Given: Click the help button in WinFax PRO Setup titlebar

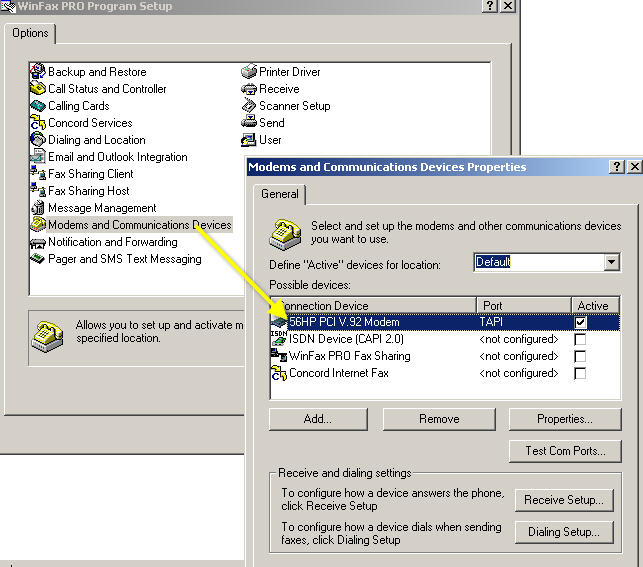Looking at the screenshot, I should pos(490,6).
